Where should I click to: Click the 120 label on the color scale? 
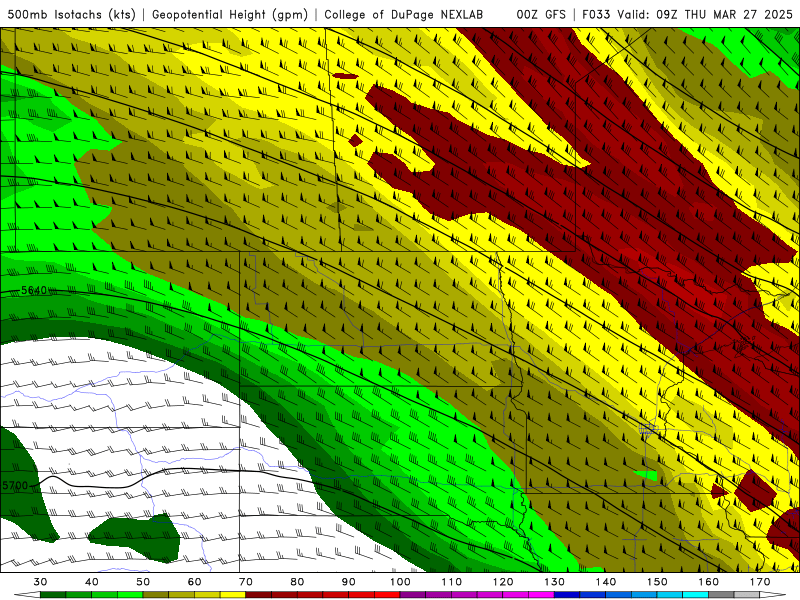[503, 582]
